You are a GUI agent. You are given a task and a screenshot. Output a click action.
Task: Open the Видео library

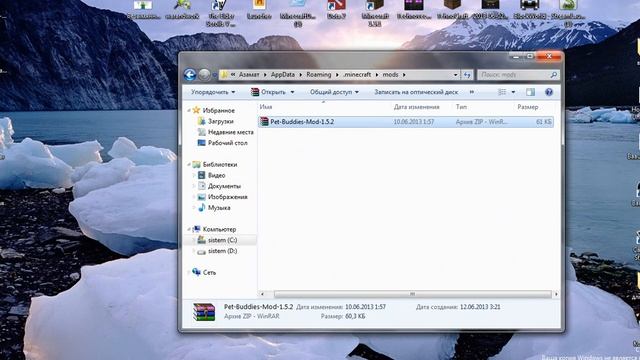[216, 175]
